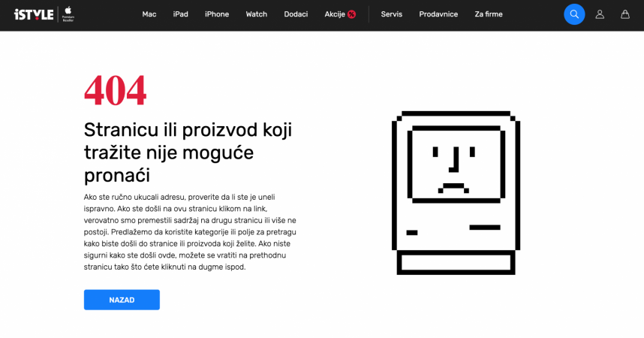644x338 pixels.
Task: Open the iPad menu
Action: coord(180,14)
